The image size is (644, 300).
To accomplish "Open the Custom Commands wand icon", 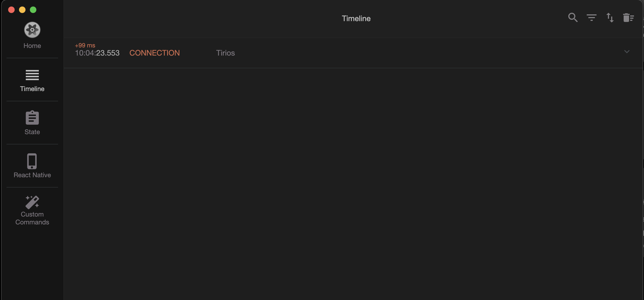I will 32,202.
